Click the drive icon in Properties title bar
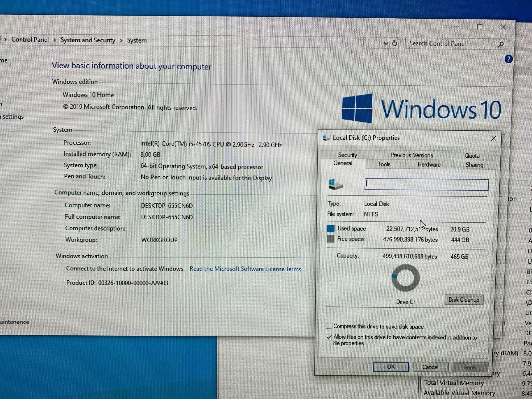 pos(326,138)
